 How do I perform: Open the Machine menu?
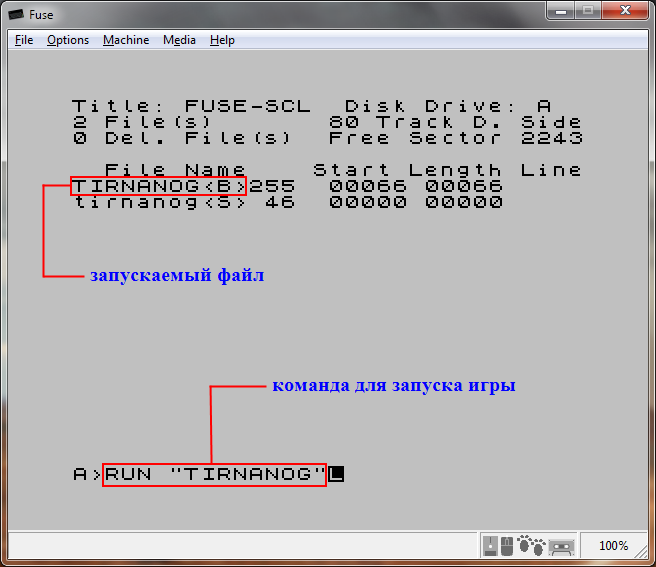coord(126,40)
